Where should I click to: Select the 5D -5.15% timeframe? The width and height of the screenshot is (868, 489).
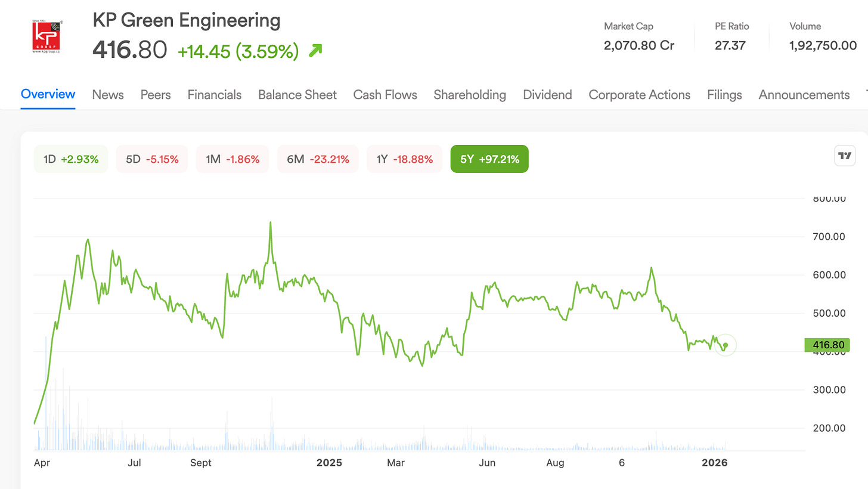coord(152,159)
